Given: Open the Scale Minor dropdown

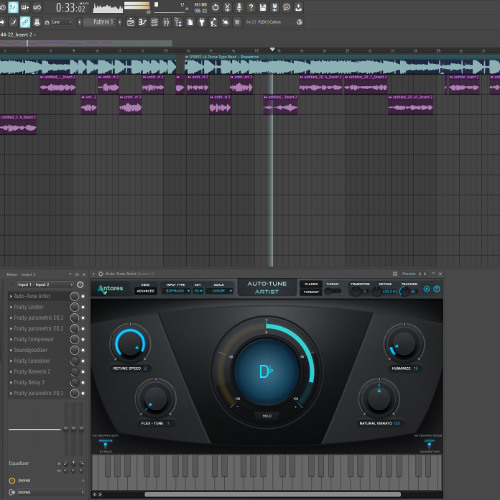Looking at the screenshot, I should tap(219, 291).
